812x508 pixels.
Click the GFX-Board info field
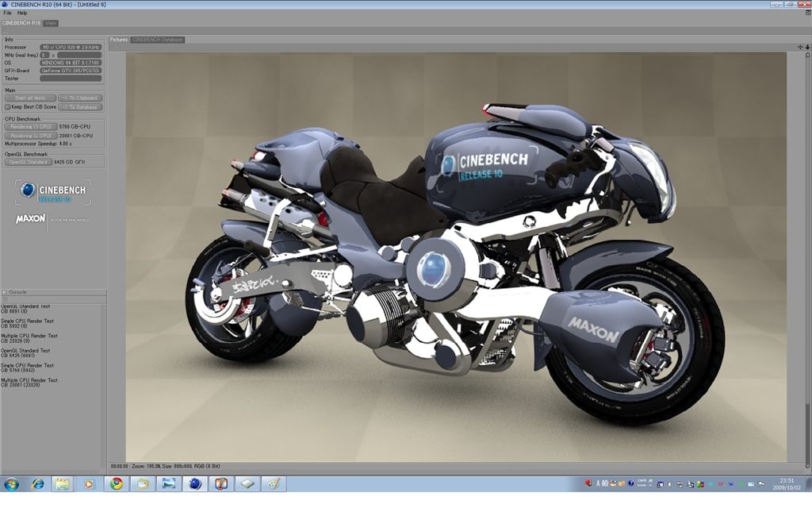point(71,71)
